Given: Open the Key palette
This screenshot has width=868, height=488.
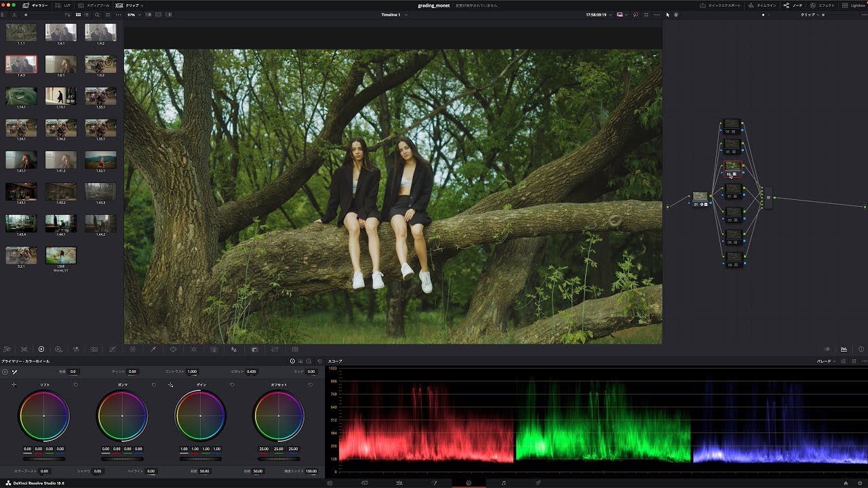Looking at the screenshot, I should pyautogui.click(x=254, y=349).
